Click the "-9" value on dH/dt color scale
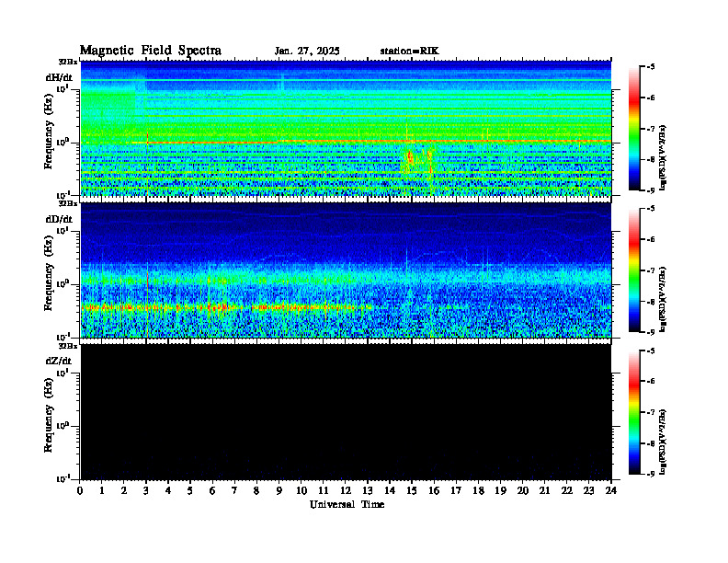The height and width of the screenshot is (563, 728). point(651,190)
